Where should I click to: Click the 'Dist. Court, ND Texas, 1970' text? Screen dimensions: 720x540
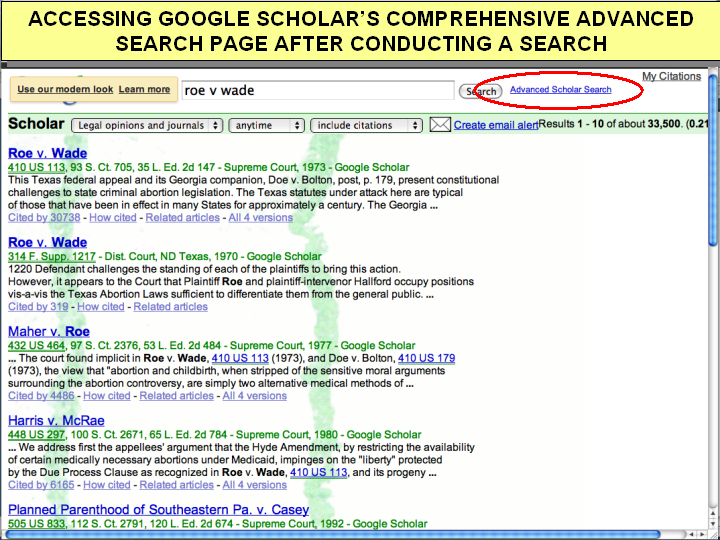pyautogui.click(x=173, y=257)
